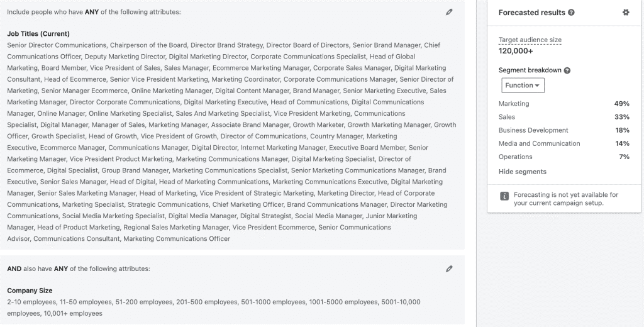Image resolution: width=644 pixels, height=327 pixels.
Task: Expand the Function segment dropdown
Action: [x=523, y=86]
